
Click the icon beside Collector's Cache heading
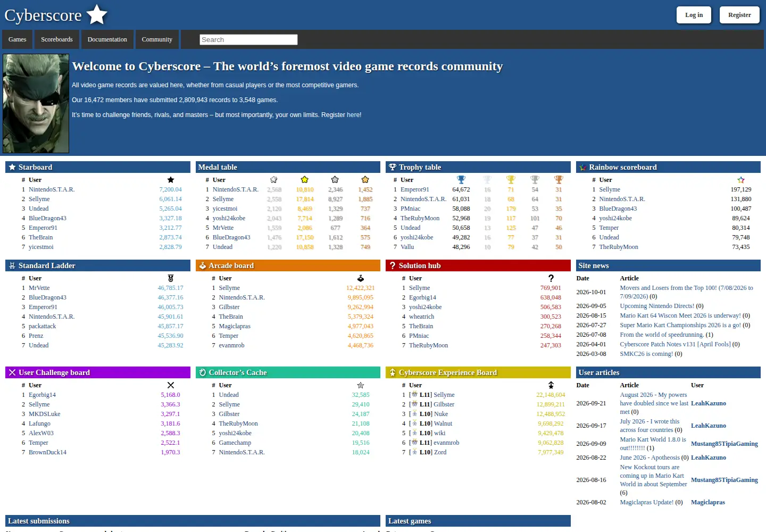(x=202, y=372)
